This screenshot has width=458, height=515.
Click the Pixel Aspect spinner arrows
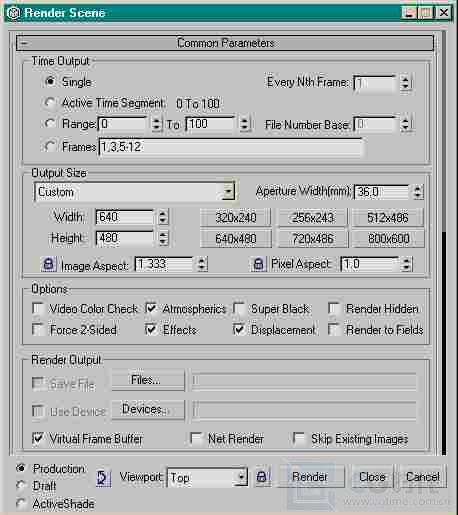pyautogui.click(x=406, y=264)
